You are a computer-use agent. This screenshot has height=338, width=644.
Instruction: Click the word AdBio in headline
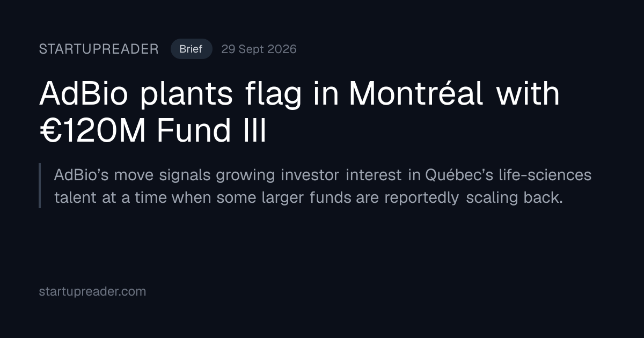pos(84,94)
